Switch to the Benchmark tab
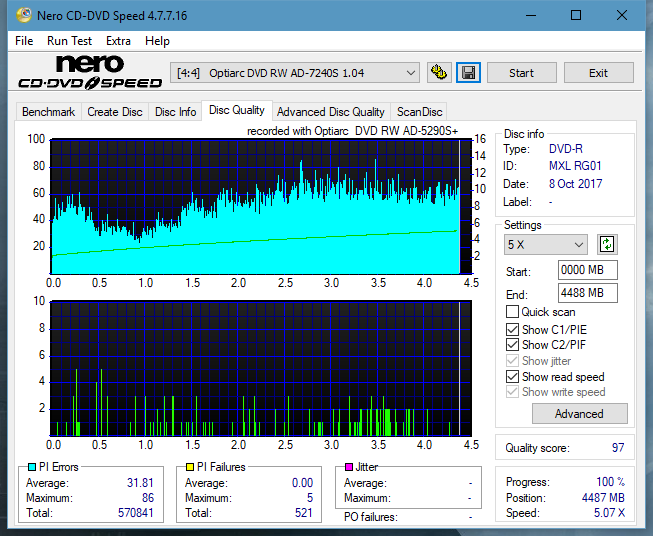 (x=49, y=112)
